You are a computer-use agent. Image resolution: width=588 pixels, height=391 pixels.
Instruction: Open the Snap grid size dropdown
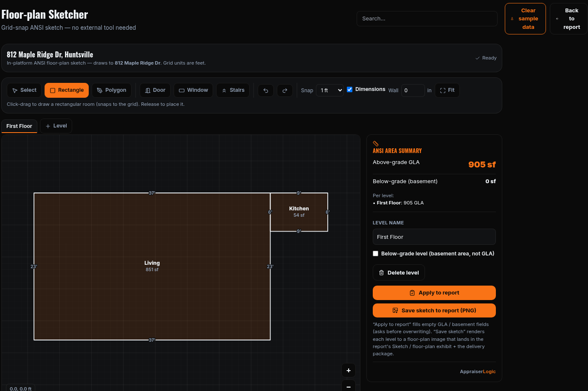(x=330, y=90)
